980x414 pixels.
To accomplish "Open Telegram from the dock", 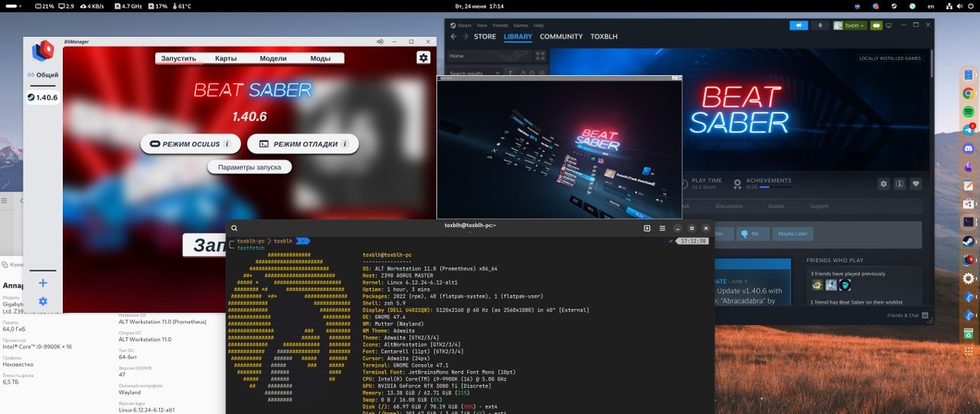I will click(x=969, y=130).
